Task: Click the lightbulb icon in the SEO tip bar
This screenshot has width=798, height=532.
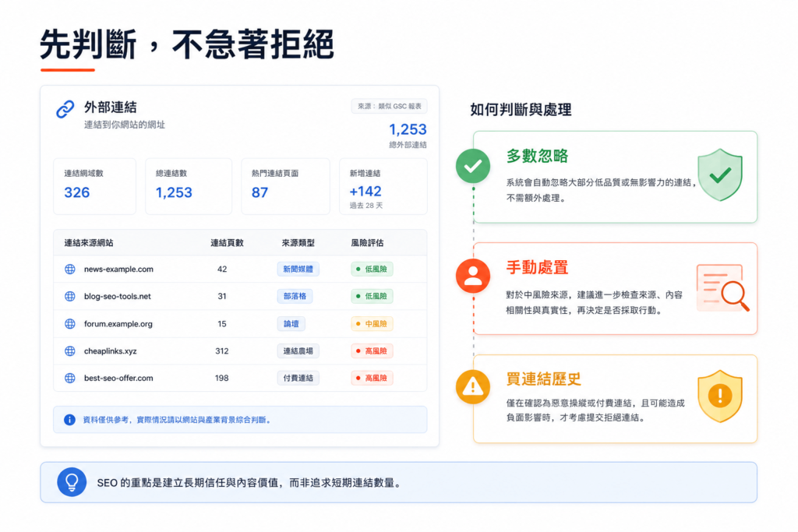Action: click(x=72, y=481)
